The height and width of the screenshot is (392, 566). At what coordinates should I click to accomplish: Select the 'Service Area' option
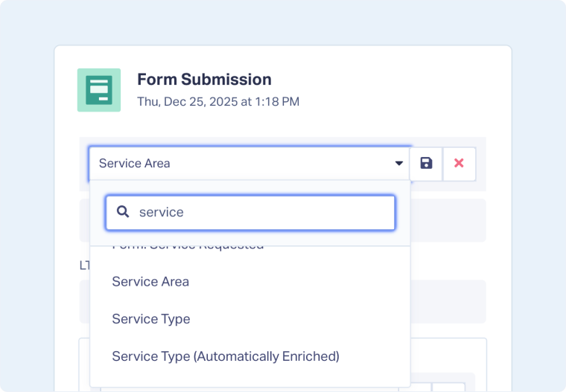150,282
